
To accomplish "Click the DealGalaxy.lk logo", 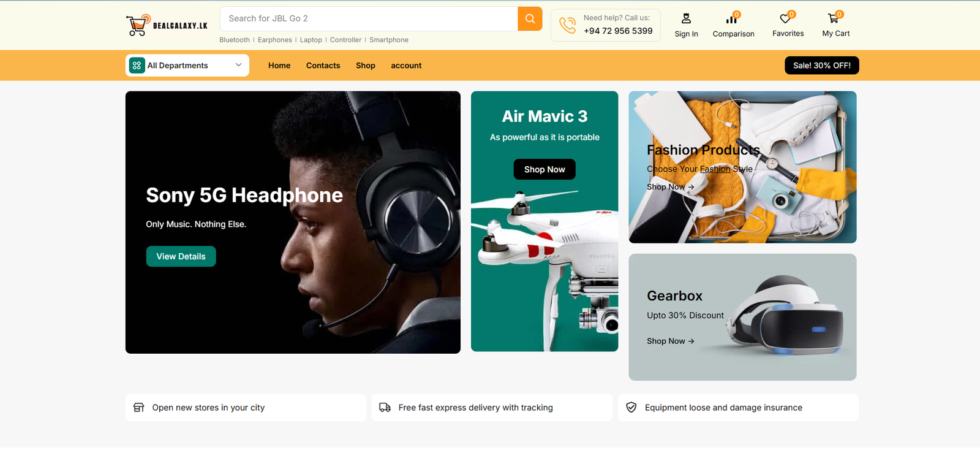I will coord(167,25).
